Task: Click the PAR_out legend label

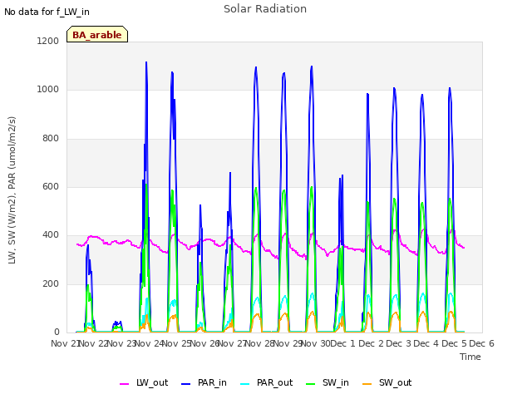Action: (x=274, y=382)
